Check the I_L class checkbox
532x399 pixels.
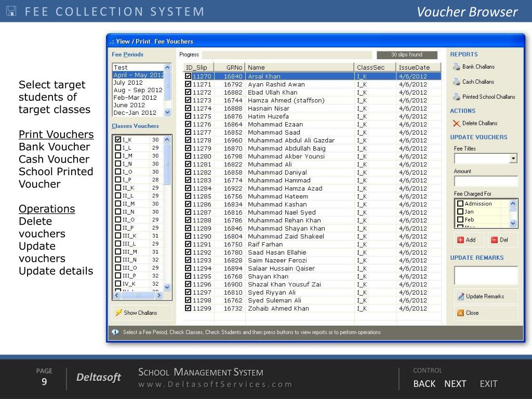(118, 148)
